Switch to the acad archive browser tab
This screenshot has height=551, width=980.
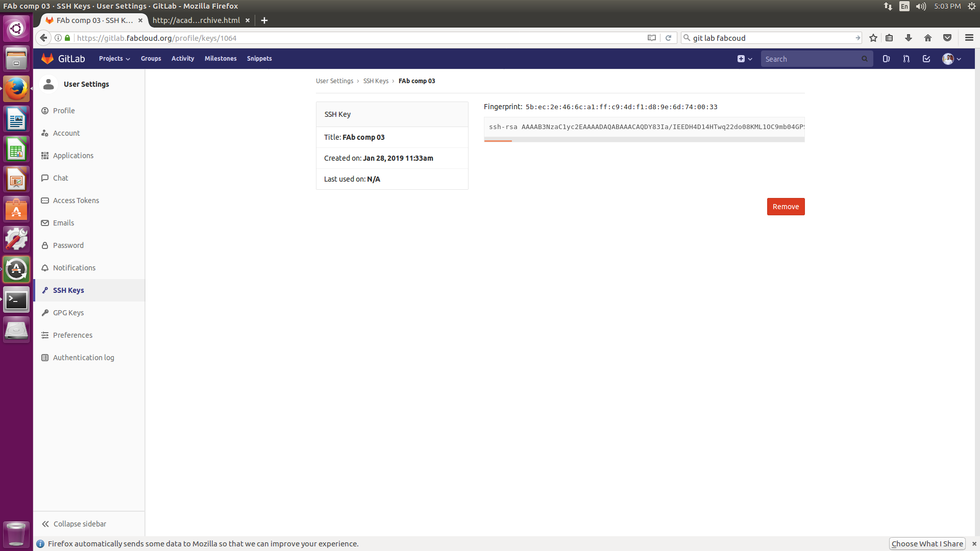tap(196, 20)
